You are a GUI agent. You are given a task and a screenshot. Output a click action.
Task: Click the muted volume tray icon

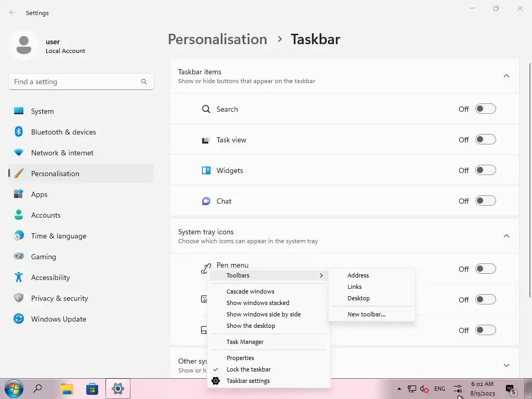[x=424, y=389]
